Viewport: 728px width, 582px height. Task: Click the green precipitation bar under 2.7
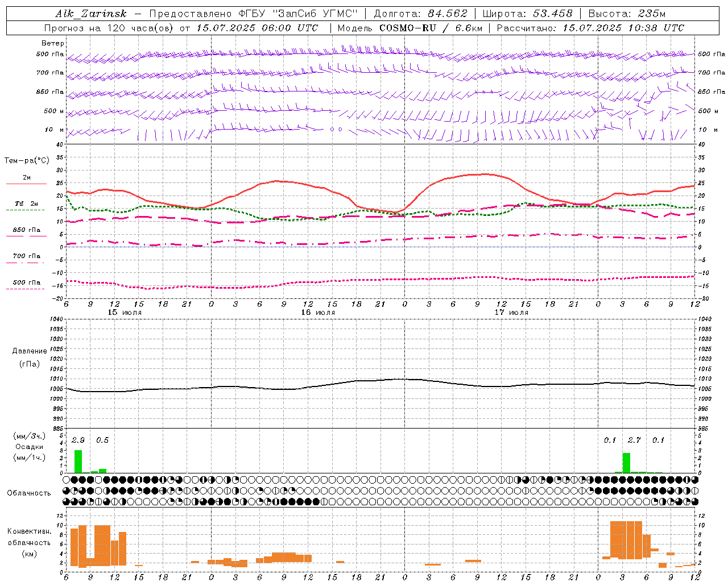pyautogui.click(x=626, y=463)
